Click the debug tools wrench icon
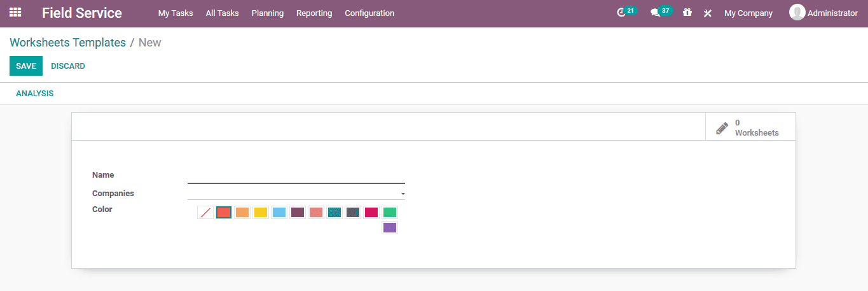Viewport: 868px width, 291px height. tap(708, 13)
